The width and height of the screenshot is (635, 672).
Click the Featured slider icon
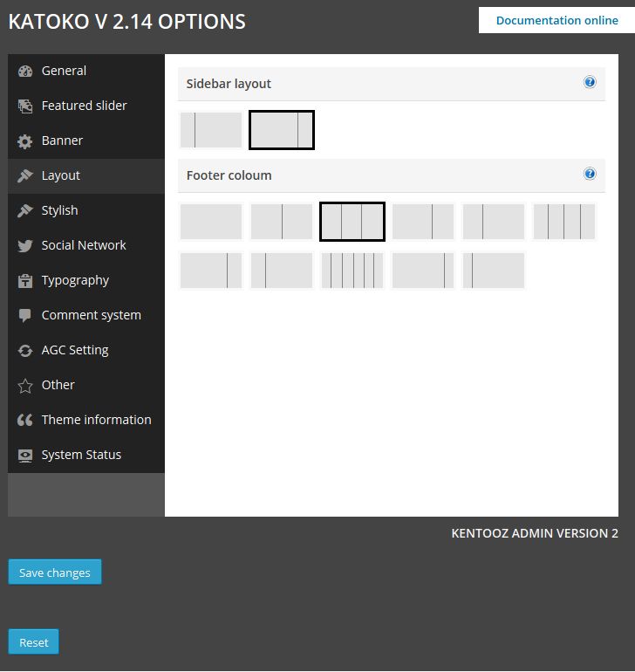(x=25, y=106)
